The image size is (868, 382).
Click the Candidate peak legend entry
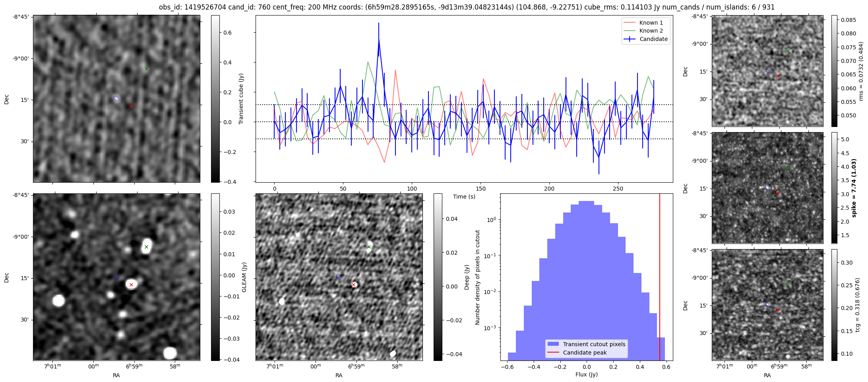(x=585, y=353)
